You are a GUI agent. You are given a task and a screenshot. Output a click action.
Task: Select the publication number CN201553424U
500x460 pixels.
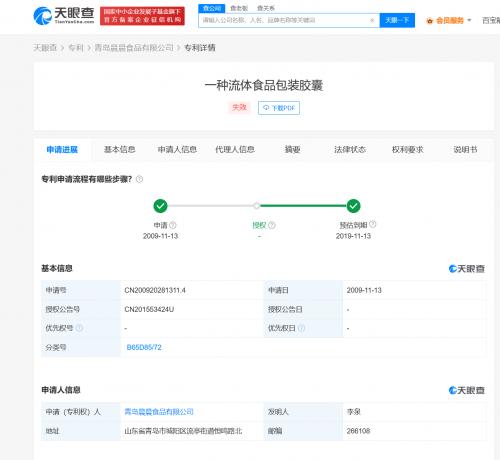tap(149, 309)
